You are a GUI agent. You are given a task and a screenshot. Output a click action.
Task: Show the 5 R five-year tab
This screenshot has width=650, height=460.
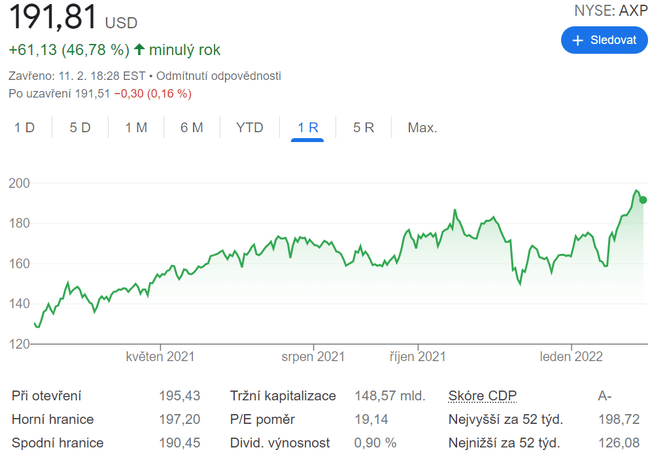[x=363, y=127]
